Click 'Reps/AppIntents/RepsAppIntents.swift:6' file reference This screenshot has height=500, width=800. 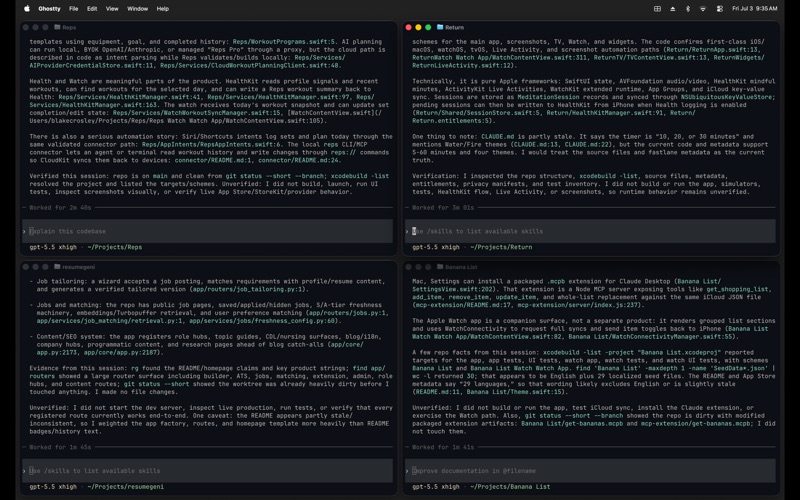211,144
